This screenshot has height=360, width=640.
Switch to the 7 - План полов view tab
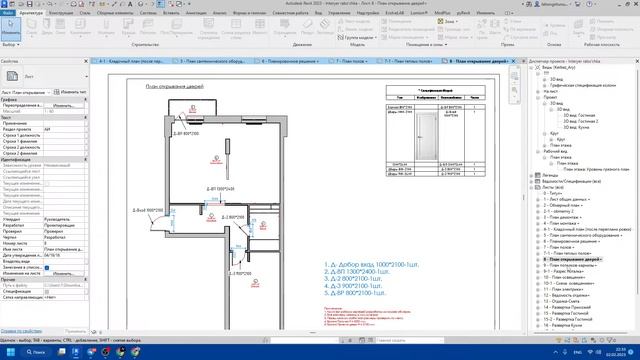click(x=352, y=61)
